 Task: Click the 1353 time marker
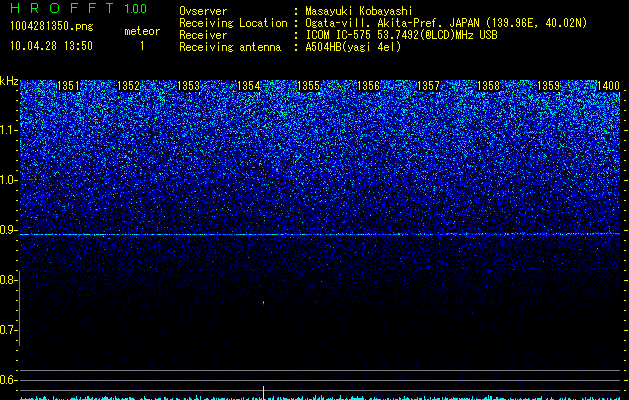pos(189,86)
